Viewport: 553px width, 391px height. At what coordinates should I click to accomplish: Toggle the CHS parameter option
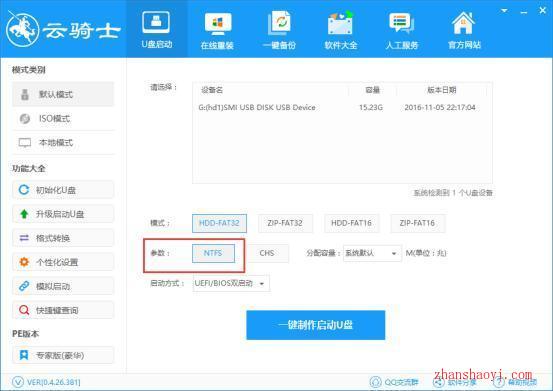(x=267, y=253)
